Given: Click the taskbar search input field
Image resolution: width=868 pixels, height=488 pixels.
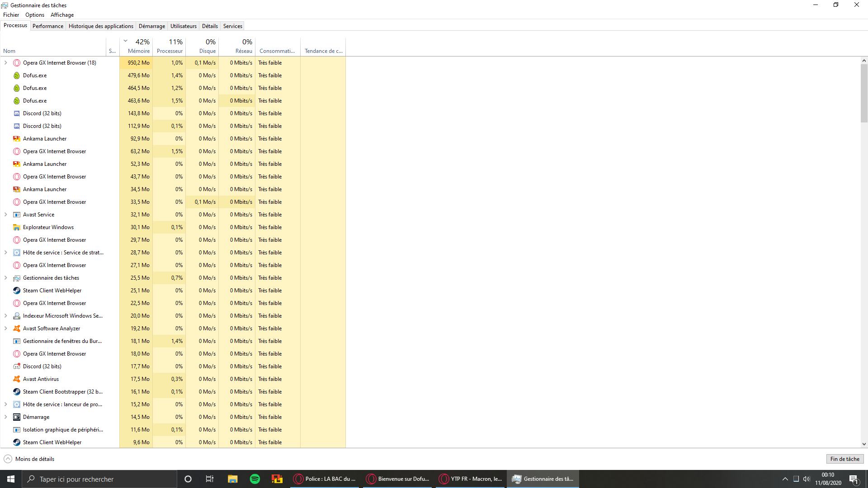Looking at the screenshot, I should tap(99, 479).
